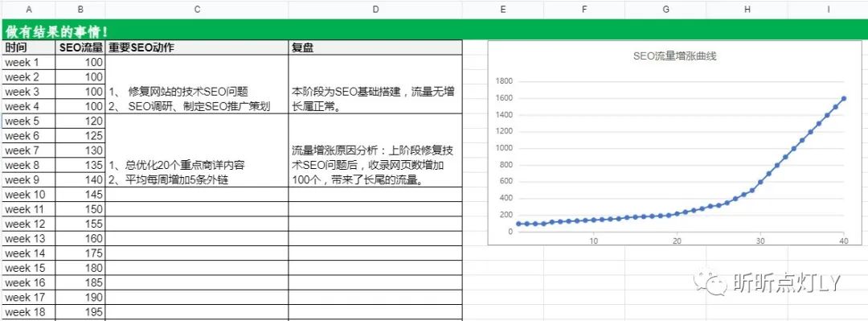This screenshot has height=321, width=868.
Task: Select column I header
Action: 828,10
